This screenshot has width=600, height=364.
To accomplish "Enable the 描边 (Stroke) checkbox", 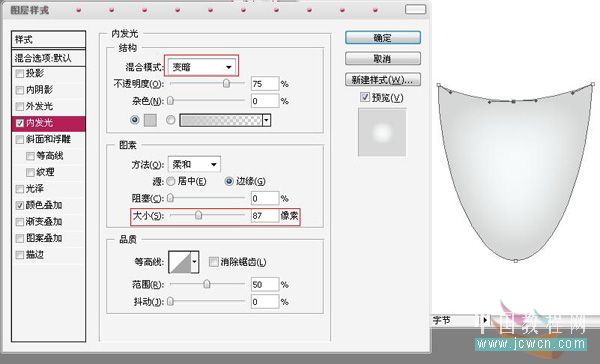I will click(20, 255).
